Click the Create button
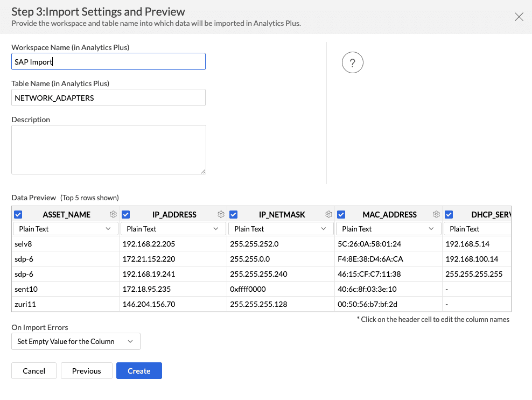 (139, 371)
